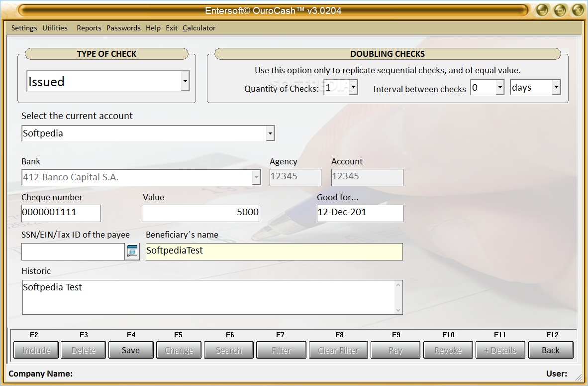Click the Change button
588x386 pixels.
179,350
